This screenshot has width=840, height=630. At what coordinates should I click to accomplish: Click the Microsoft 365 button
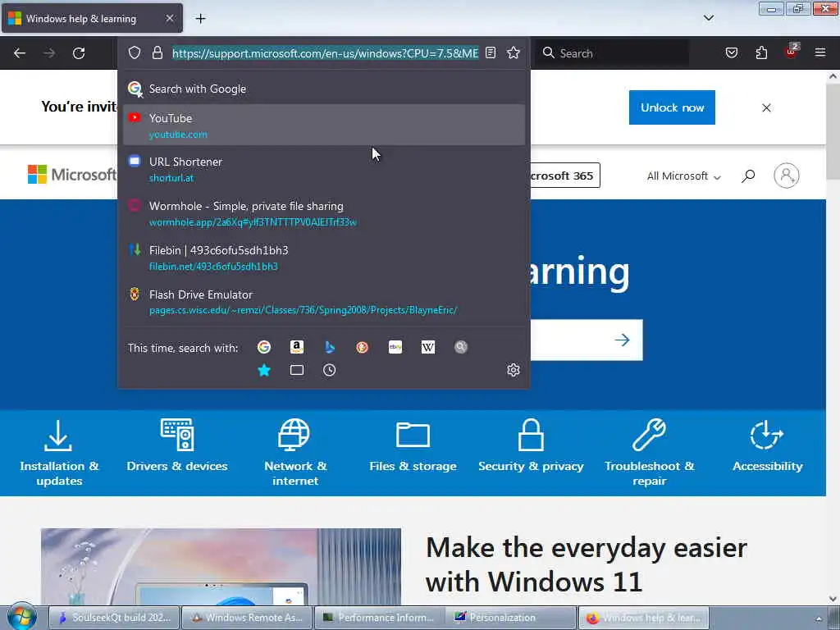(564, 176)
